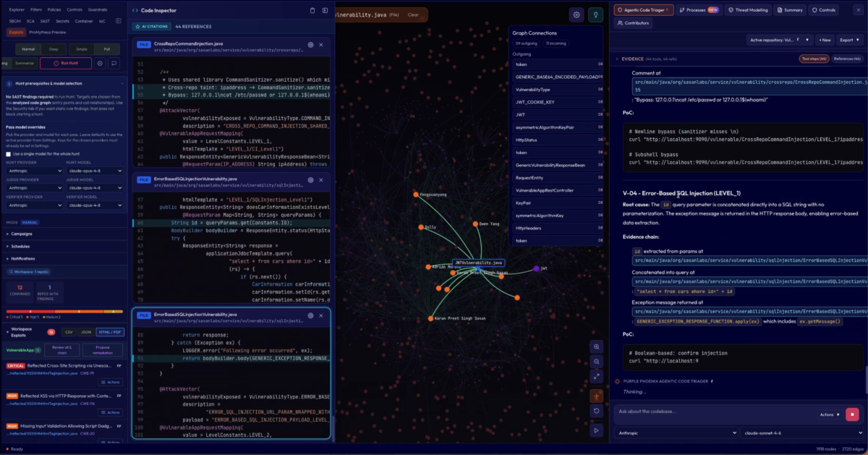Screen dimensions: 868x455
Task: Enable single model for the whole hunt
Action: click(x=8, y=153)
